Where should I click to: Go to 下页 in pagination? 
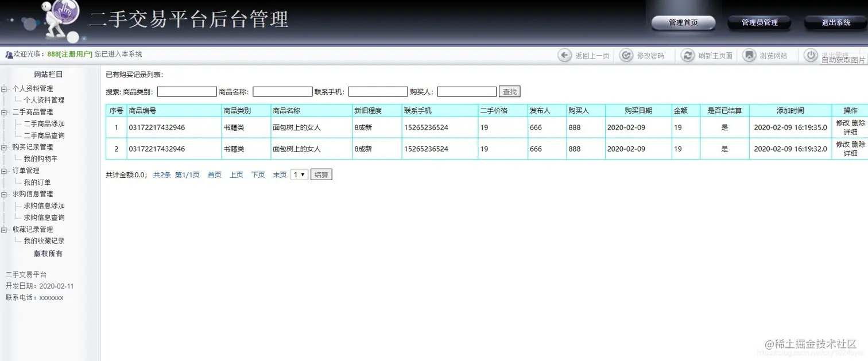258,175
